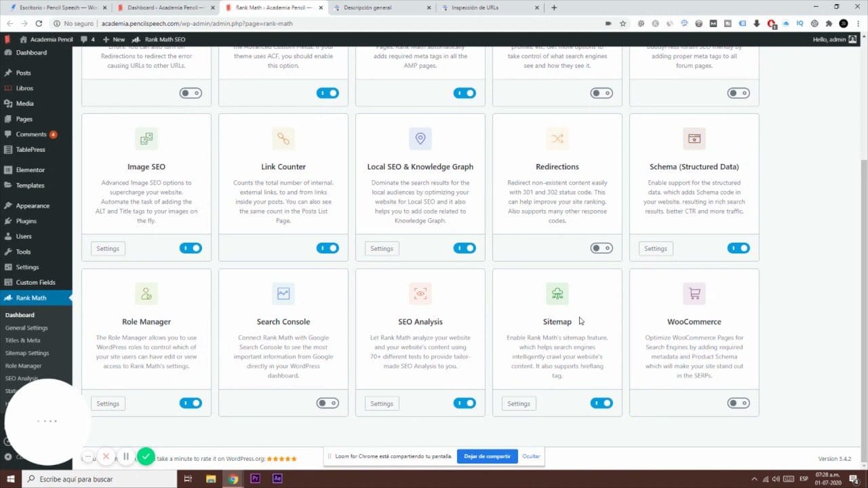The width and height of the screenshot is (868, 488).
Task: Click the Search Console chart icon
Action: click(x=283, y=293)
